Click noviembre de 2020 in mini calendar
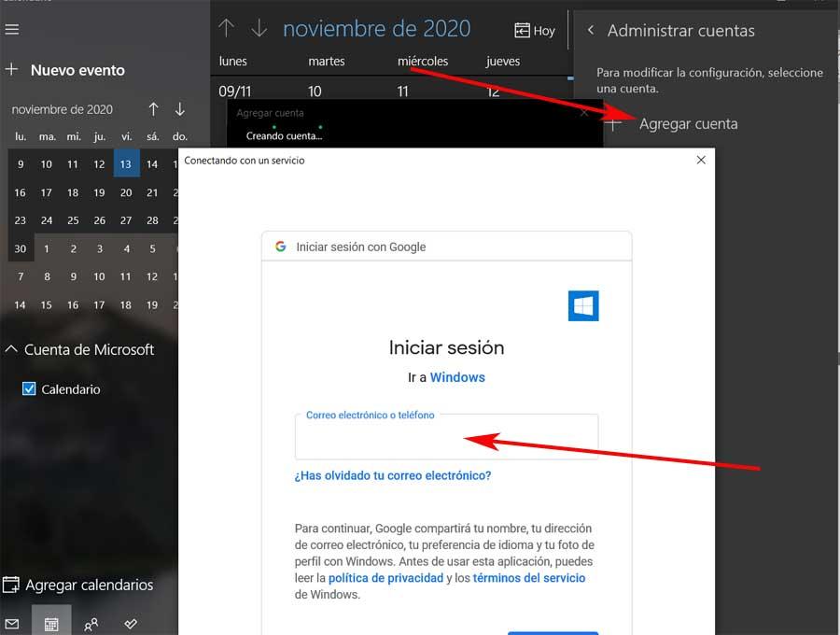 [63, 109]
